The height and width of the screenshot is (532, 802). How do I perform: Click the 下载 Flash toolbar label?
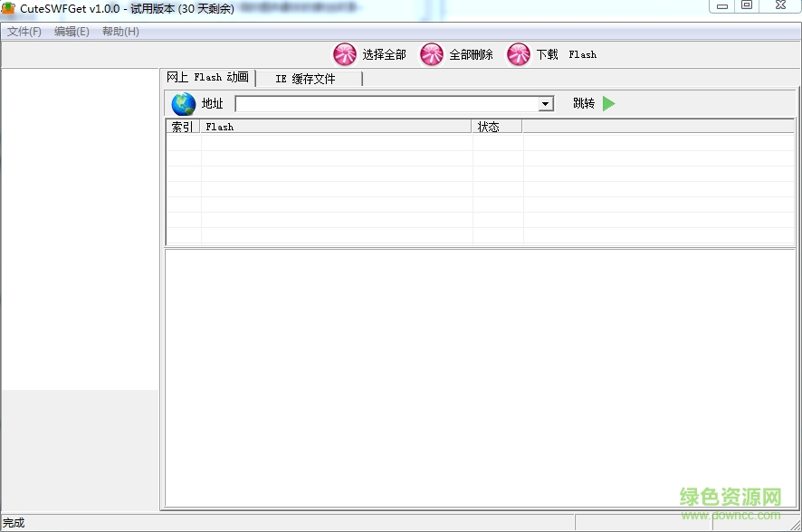[x=563, y=54]
